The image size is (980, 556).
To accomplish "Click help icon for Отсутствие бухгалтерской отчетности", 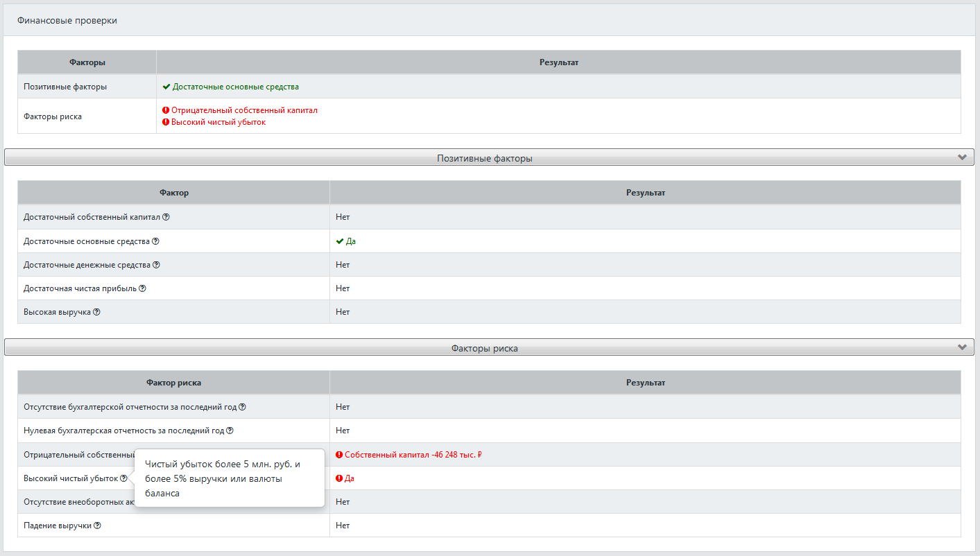I will coord(242,407).
